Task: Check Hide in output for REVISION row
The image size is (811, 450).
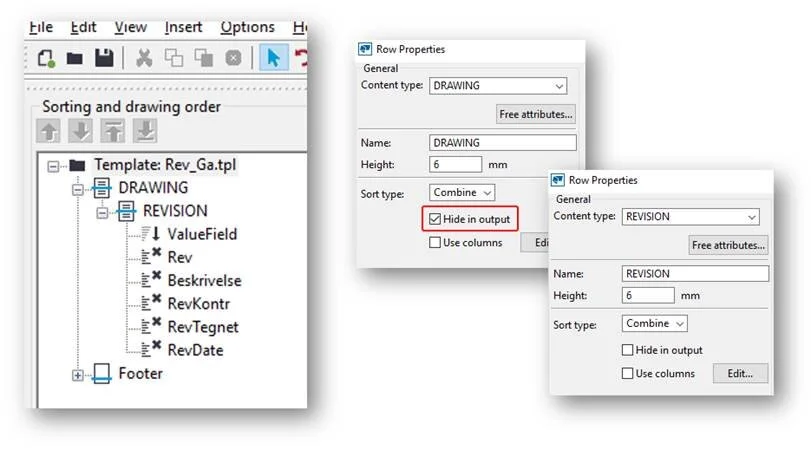Action: point(627,350)
